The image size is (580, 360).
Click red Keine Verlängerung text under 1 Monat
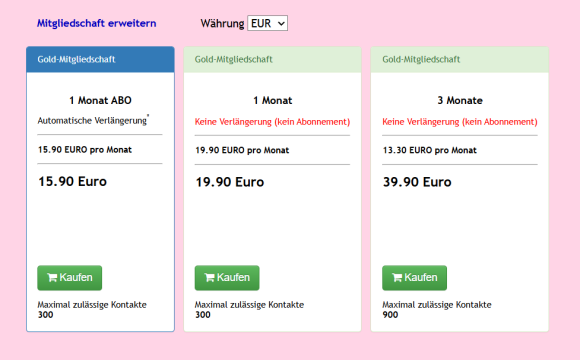point(272,122)
